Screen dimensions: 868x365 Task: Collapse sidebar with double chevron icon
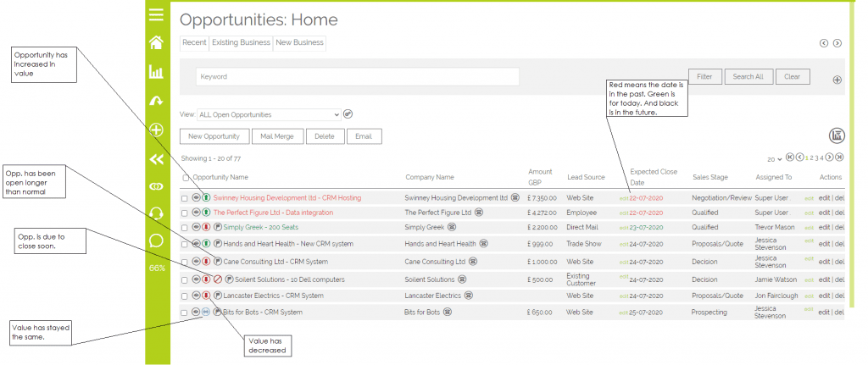[156, 158]
